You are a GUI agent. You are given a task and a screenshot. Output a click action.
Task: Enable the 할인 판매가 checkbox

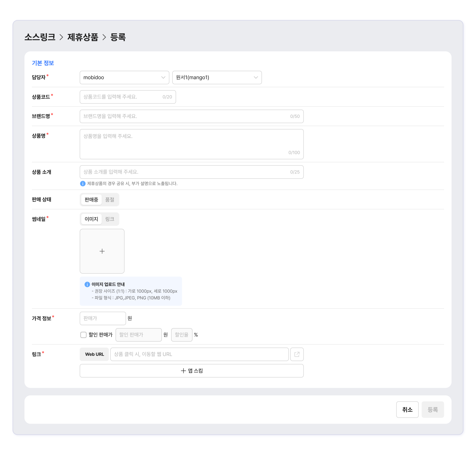coord(83,335)
